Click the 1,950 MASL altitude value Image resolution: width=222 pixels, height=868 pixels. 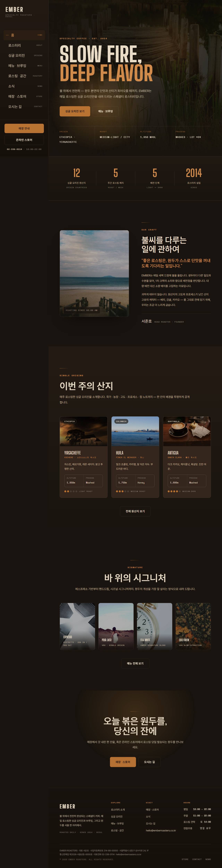[x=148, y=137]
